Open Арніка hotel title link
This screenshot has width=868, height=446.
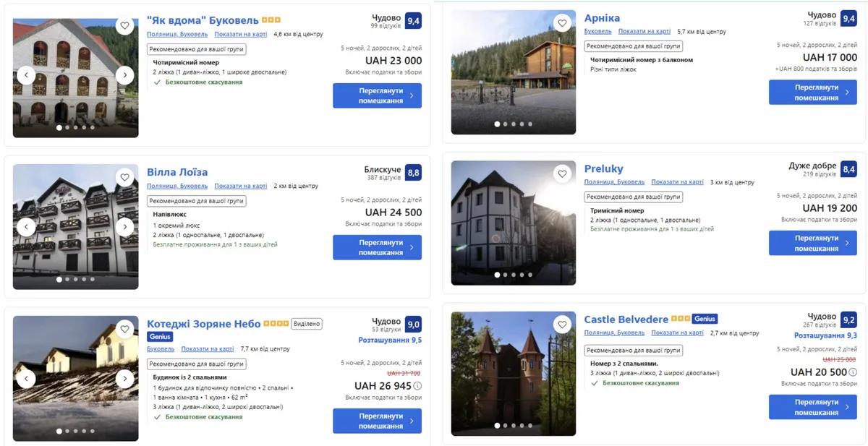(x=602, y=18)
